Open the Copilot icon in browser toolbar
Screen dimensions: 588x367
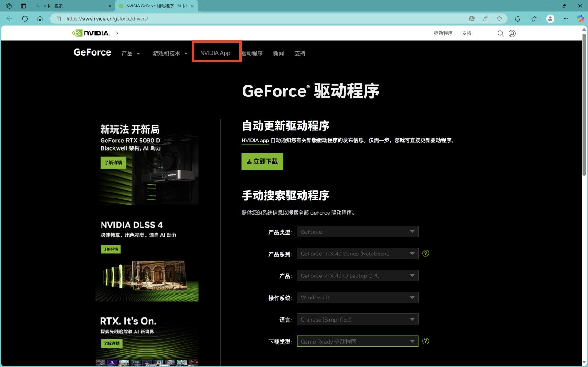click(581, 19)
